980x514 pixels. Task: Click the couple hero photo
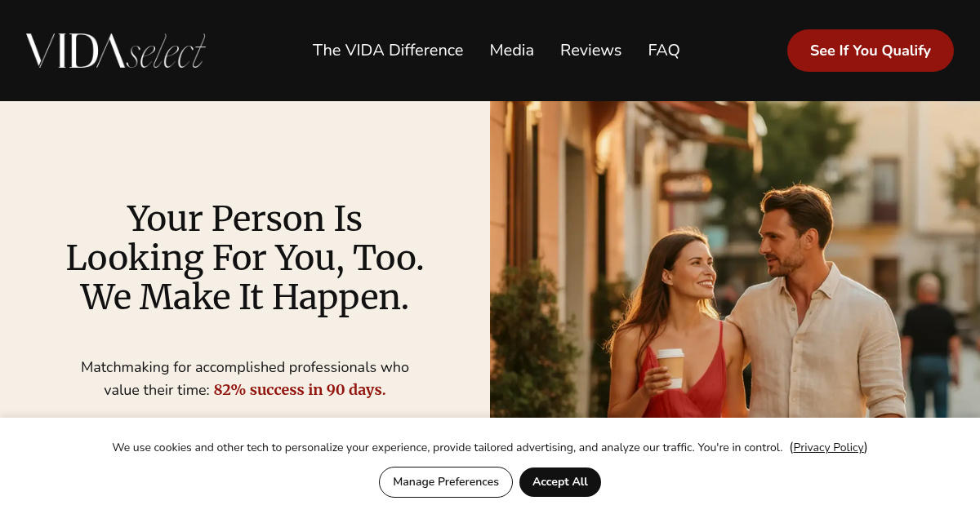735,259
